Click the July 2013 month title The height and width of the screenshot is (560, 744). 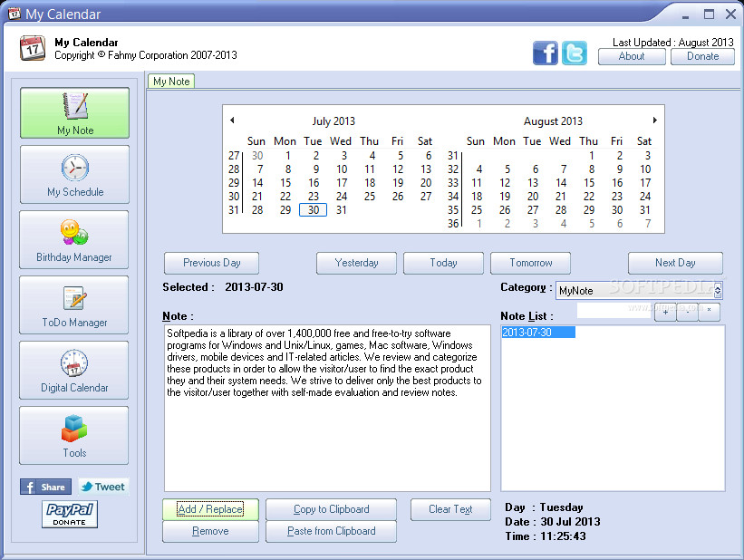pos(333,121)
